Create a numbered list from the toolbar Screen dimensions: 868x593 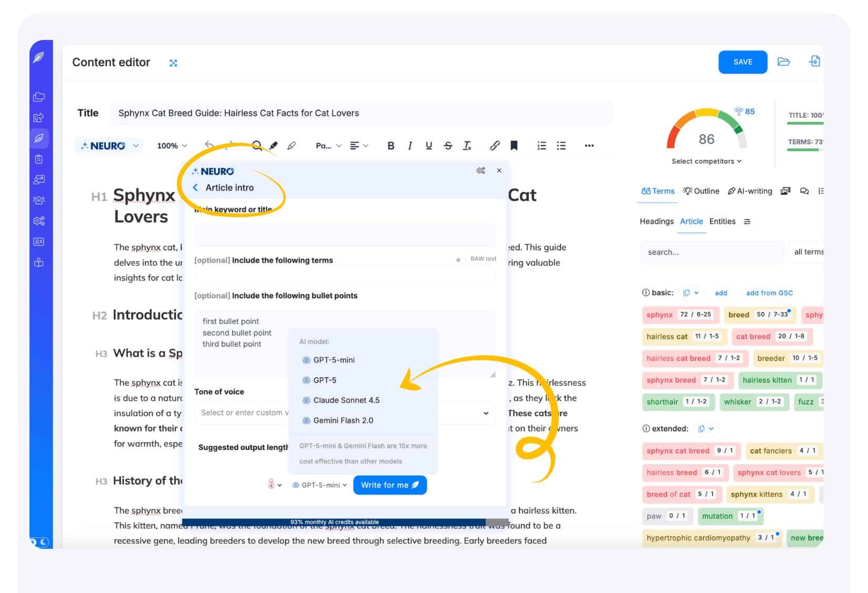(x=541, y=146)
